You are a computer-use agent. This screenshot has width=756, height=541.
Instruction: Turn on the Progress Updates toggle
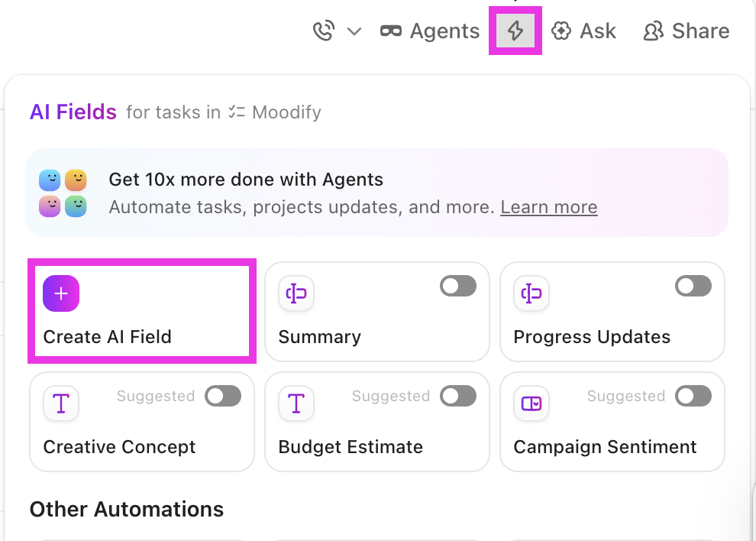[693, 287]
